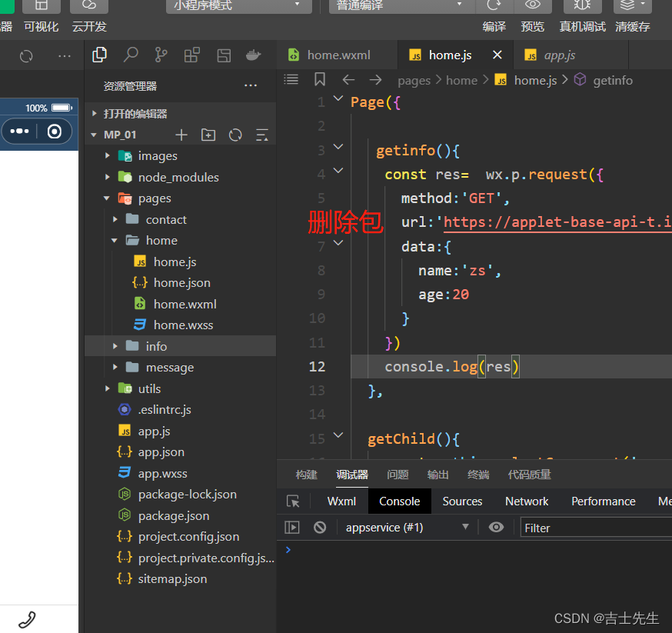Open the mini program mode dropdown
The width and height of the screenshot is (672, 633).
click(238, 5)
